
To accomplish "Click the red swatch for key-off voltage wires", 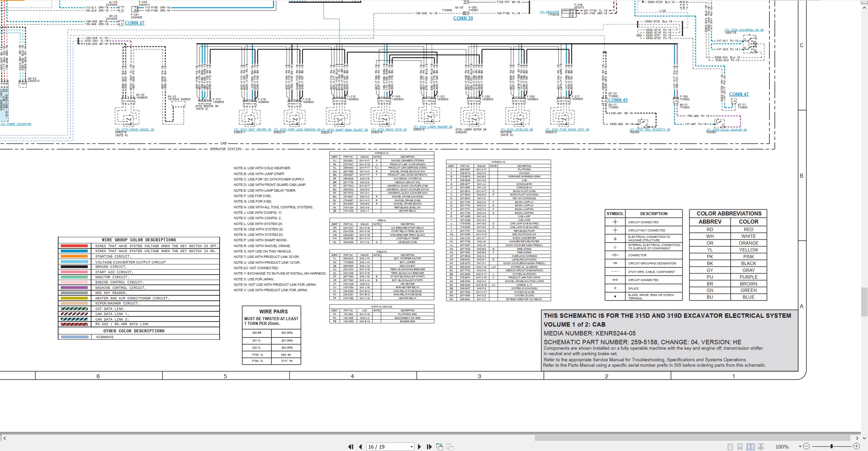I will 74,246.
